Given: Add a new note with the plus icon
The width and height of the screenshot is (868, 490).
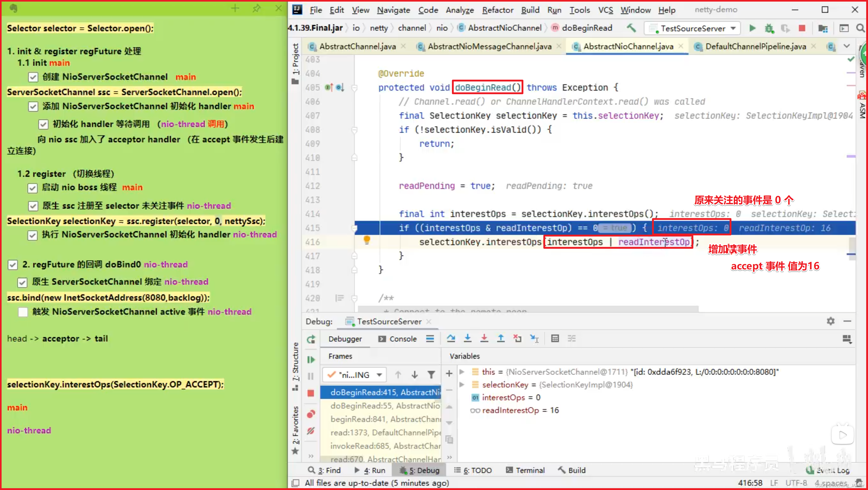Looking at the screenshot, I should pyautogui.click(x=235, y=8).
